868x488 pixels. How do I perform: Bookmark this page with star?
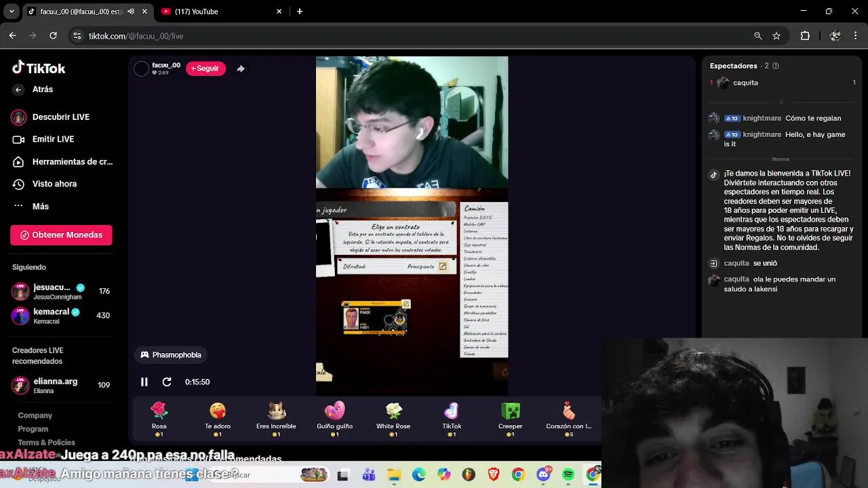tap(776, 36)
